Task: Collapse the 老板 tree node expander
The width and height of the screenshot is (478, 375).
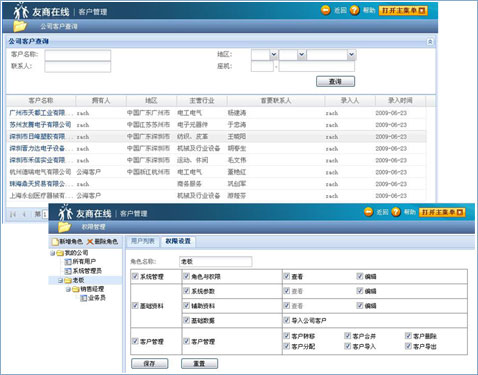Action: click(61, 281)
